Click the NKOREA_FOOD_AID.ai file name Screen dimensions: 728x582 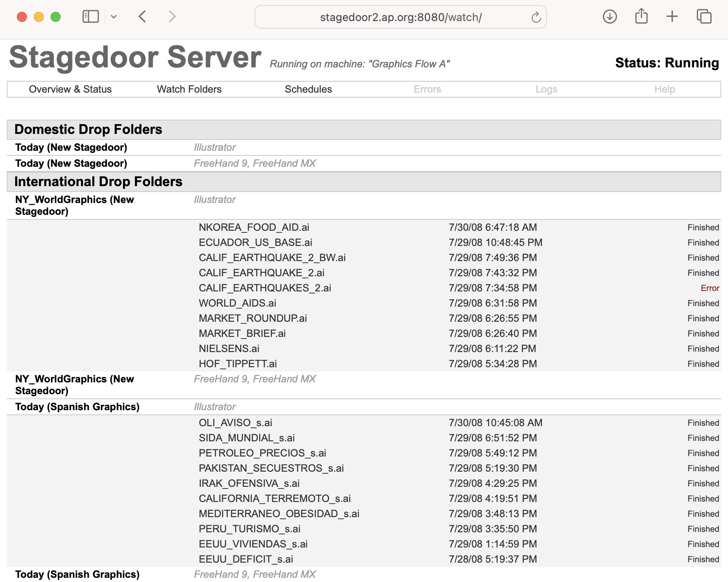[x=254, y=227]
